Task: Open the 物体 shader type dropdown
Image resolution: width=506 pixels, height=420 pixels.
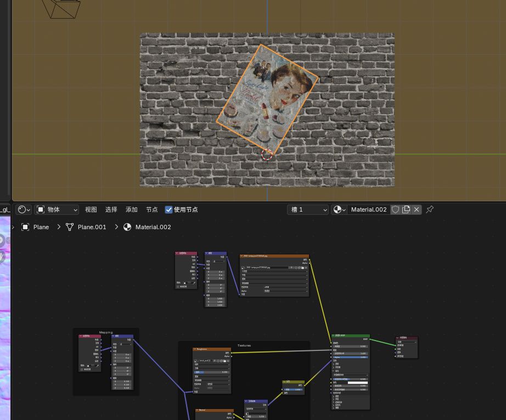Action: coord(57,210)
